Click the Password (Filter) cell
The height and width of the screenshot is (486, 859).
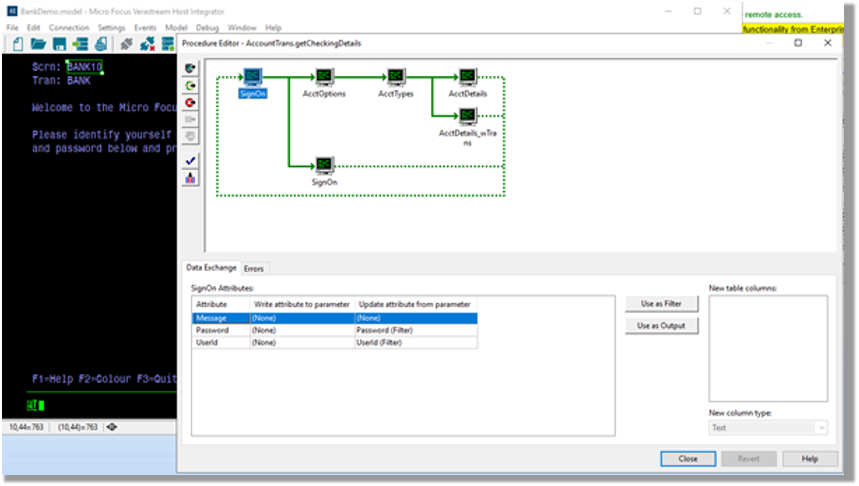[416, 330]
